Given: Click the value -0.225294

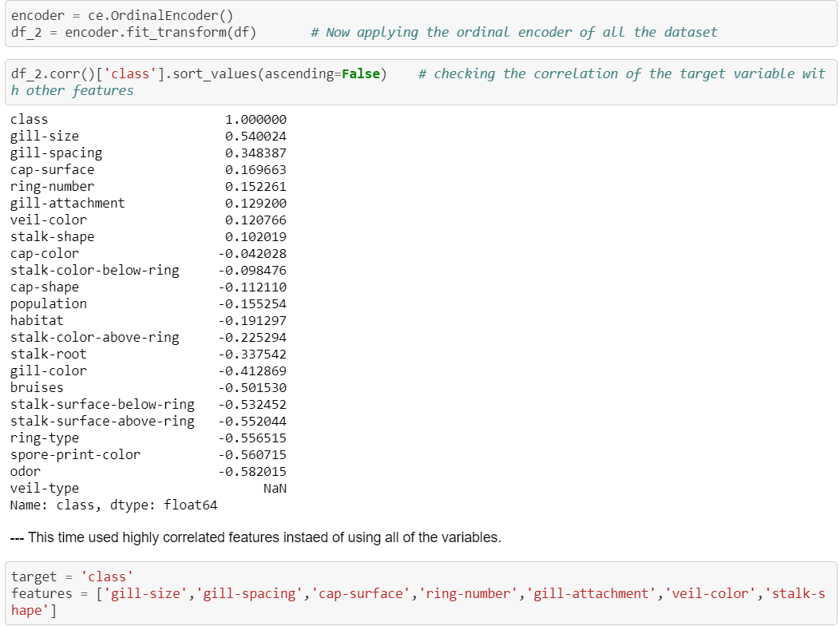Looking at the screenshot, I should click(x=252, y=338).
